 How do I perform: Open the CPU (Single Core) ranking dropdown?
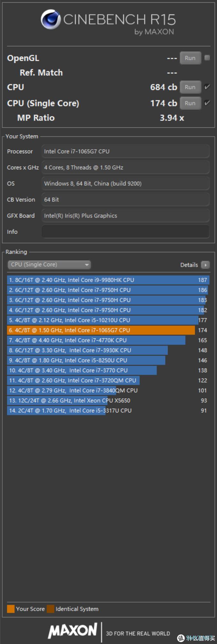click(x=49, y=265)
